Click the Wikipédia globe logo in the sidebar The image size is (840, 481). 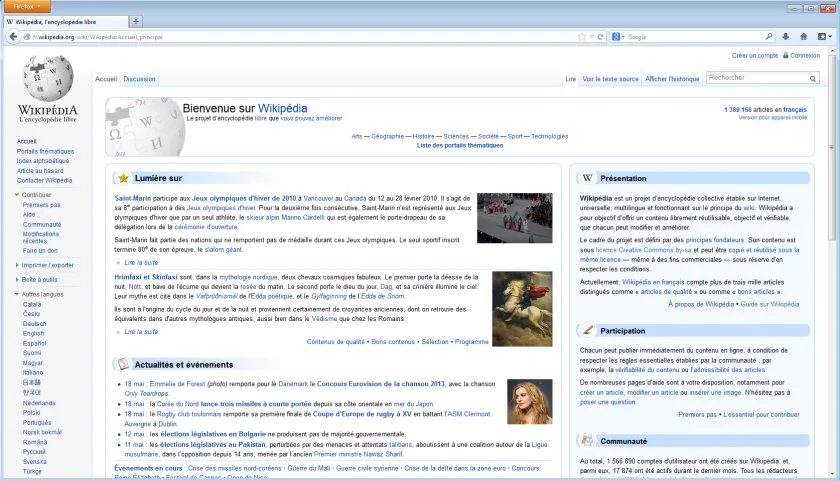pos(48,78)
